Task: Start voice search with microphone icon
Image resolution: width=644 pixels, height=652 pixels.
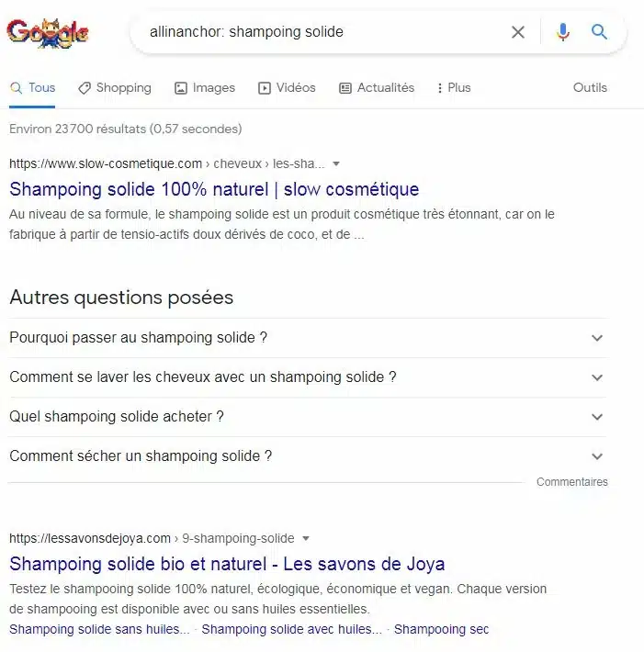Action: click(563, 32)
